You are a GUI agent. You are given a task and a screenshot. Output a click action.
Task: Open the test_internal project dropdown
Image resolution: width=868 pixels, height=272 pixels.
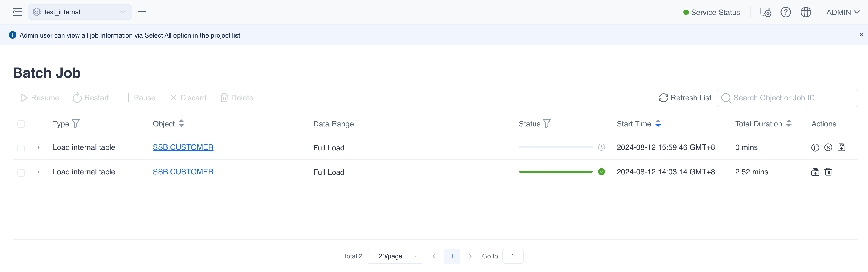click(80, 12)
